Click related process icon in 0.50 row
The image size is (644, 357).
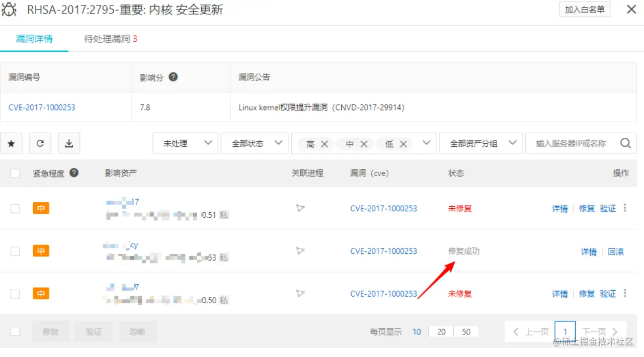click(x=300, y=294)
